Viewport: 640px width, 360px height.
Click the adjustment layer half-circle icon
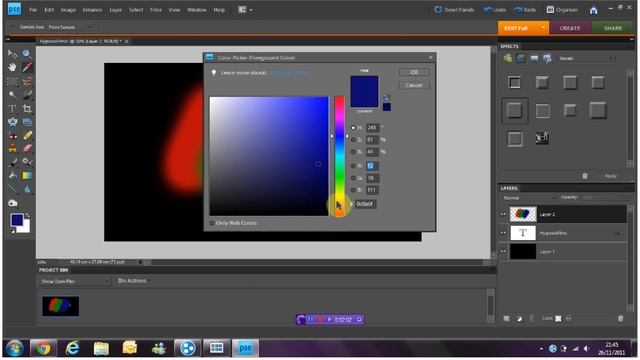click(x=519, y=319)
